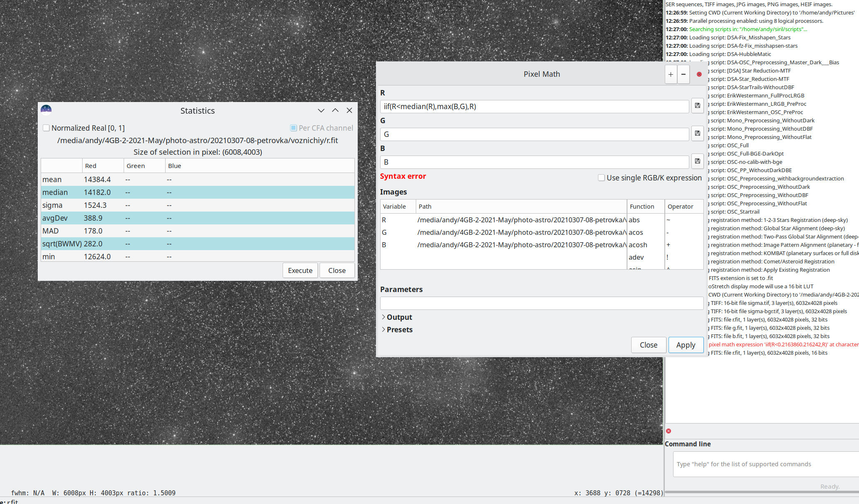This screenshot has width=859, height=504.
Task: Save the G expression as preset
Action: point(697,134)
